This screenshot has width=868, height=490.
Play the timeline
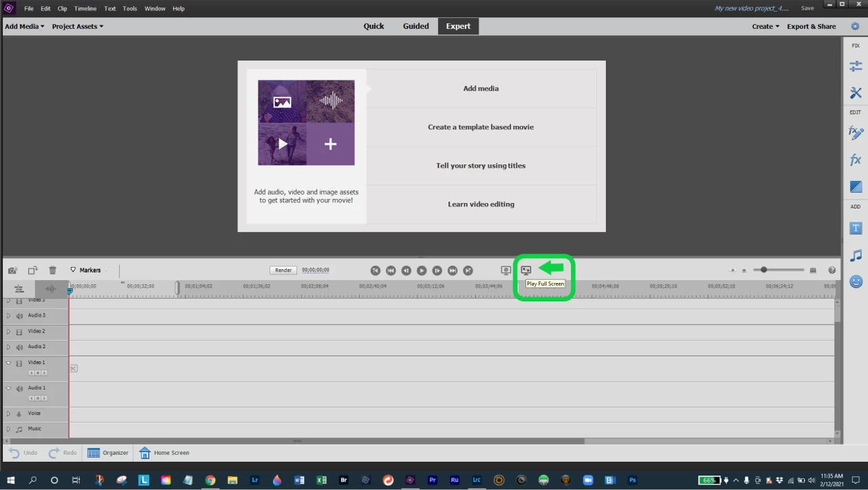[x=422, y=270]
